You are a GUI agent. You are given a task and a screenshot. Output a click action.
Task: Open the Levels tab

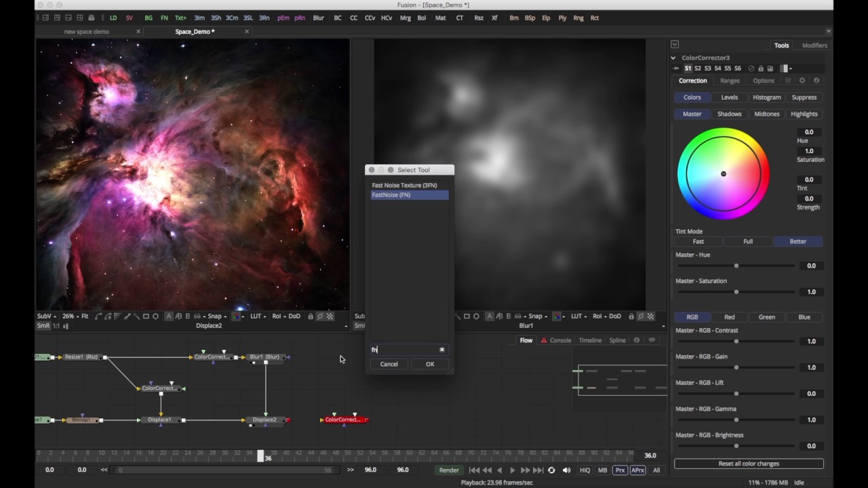[729, 98]
